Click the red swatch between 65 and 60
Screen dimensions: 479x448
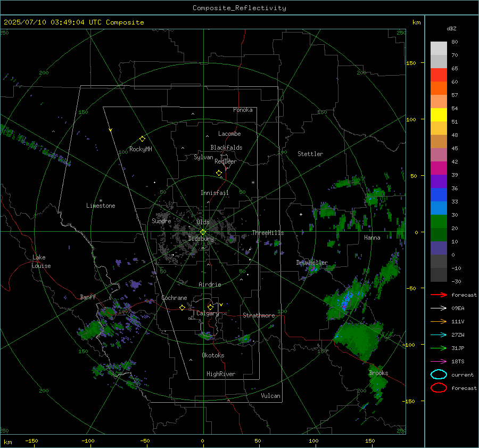pos(439,75)
